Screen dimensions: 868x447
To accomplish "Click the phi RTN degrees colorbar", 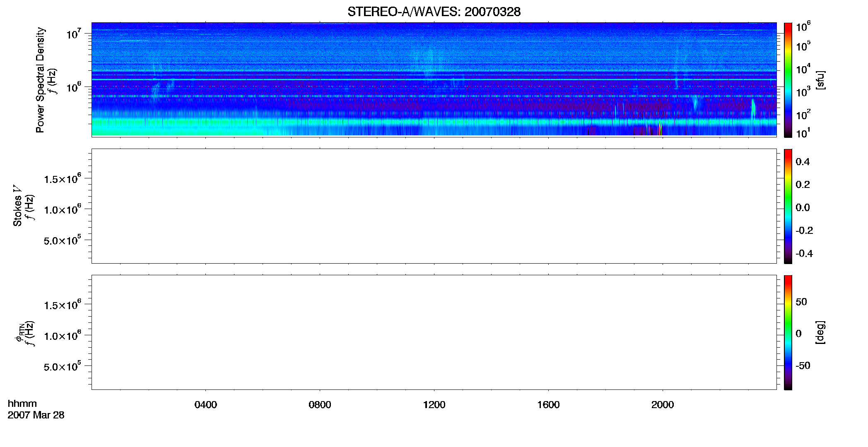I will pos(788,332).
